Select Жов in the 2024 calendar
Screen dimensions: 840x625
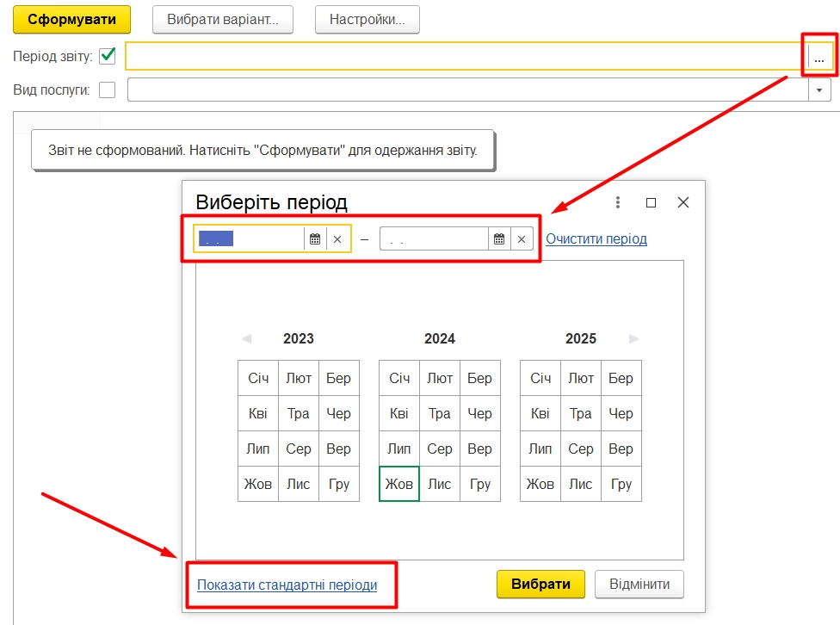point(399,484)
